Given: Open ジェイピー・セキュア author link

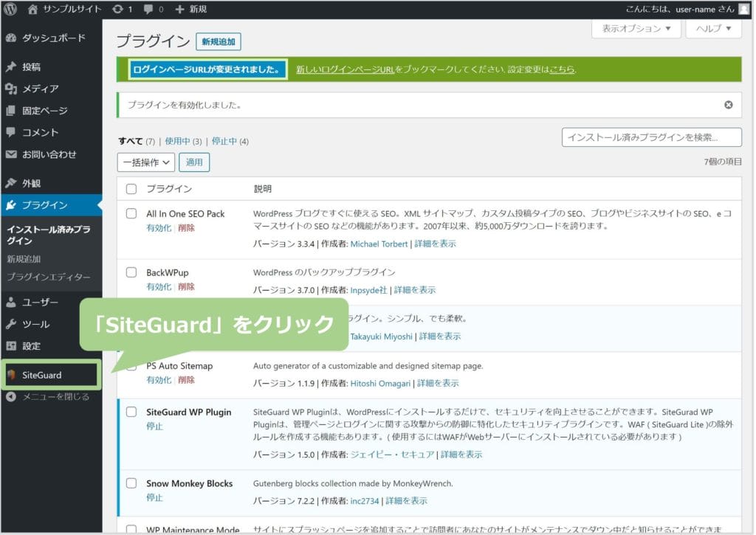Looking at the screenshot, I should [x=392, y=455].
